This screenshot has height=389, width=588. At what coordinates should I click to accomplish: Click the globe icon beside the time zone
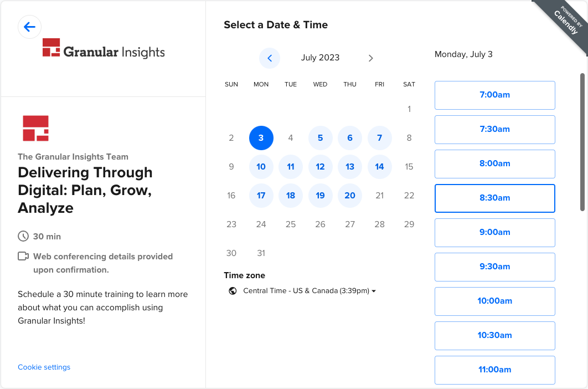pyautogui.click(x=233, y=291)
